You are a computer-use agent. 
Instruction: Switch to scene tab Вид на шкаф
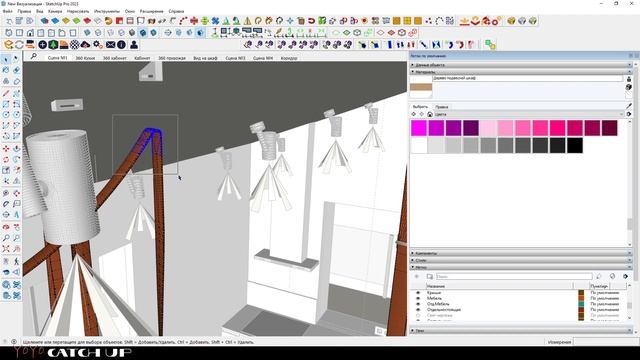coord(205,58)
